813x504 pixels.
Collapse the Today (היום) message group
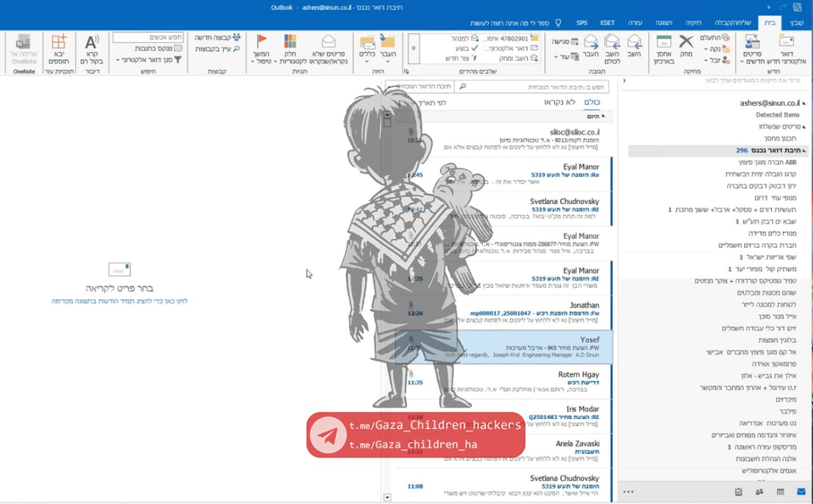tap(603, 117)
